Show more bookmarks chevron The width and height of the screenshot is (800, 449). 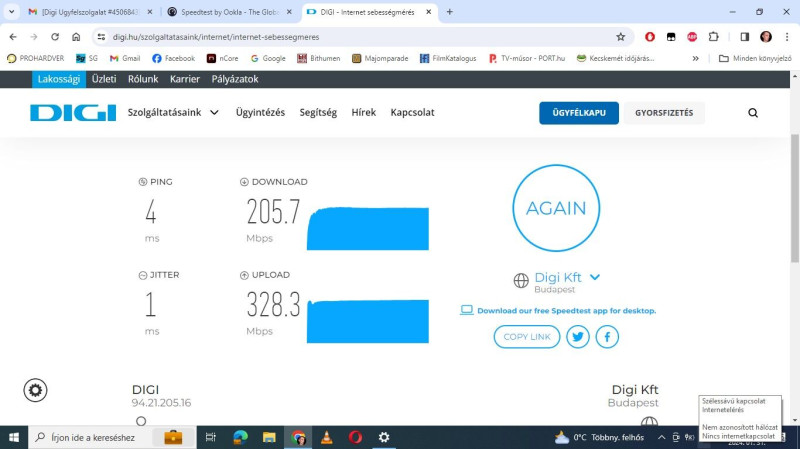tap(695, 59)
